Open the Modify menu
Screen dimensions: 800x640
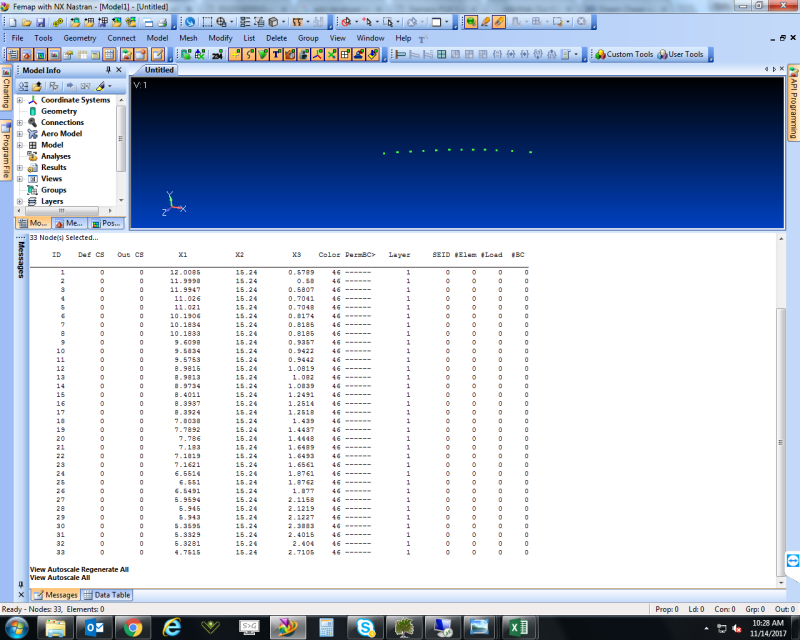[x=220, y=38]
